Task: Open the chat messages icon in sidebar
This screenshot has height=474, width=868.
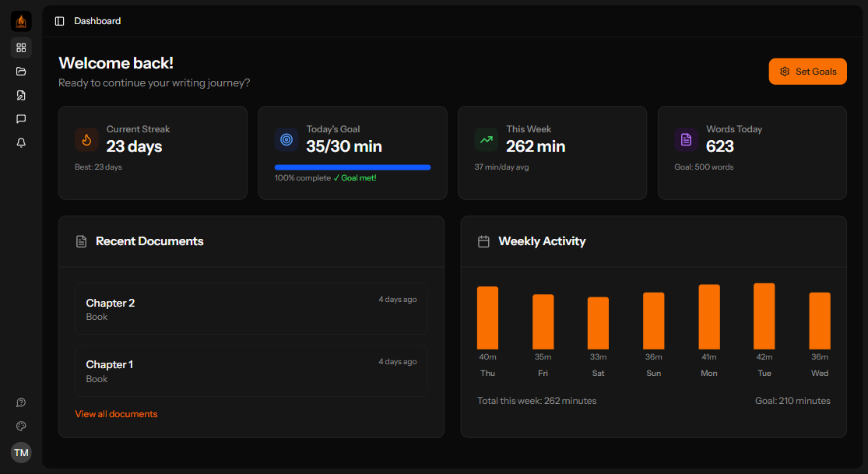Action: (x=21, y=118)
